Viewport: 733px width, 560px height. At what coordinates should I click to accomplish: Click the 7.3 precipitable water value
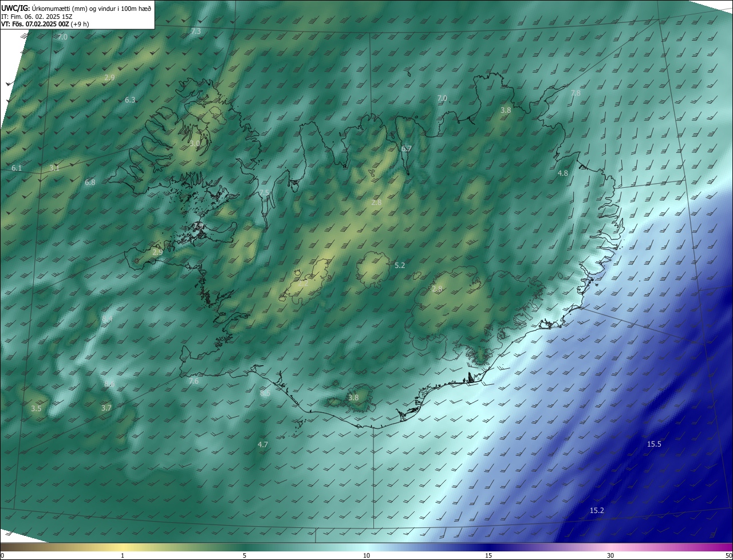click(196, 31)
